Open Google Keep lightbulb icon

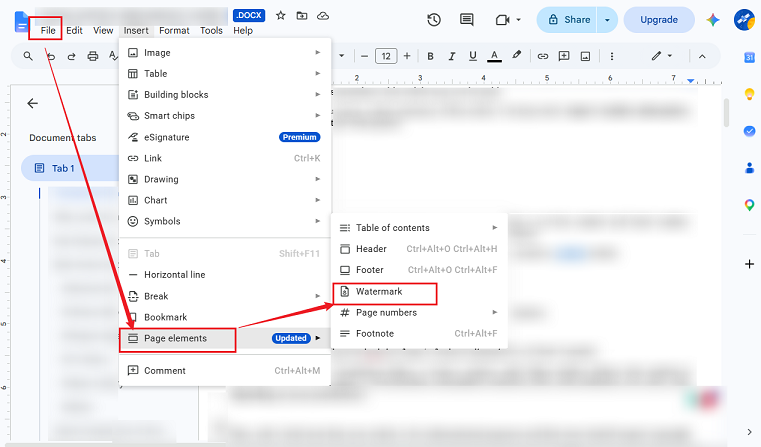pos(749,94)
